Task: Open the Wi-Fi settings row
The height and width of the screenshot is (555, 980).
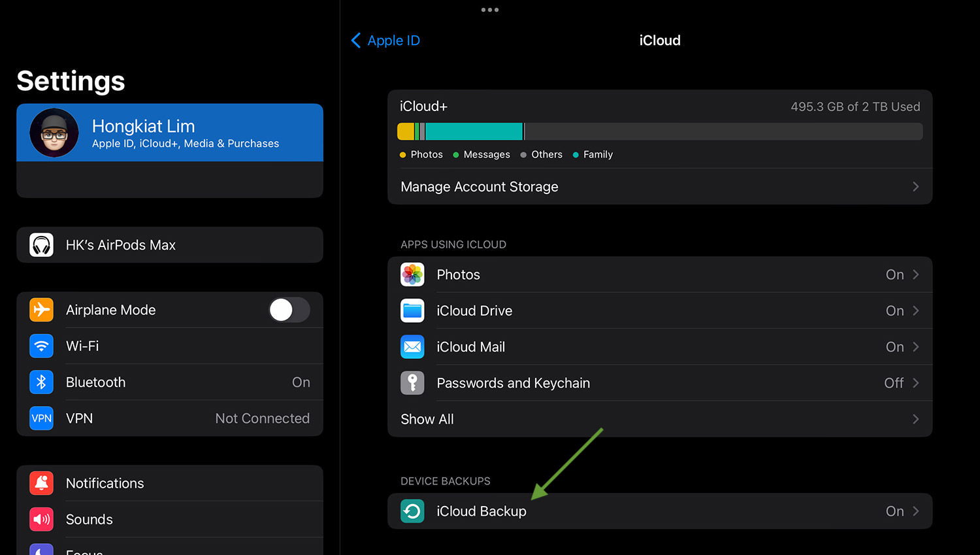Action: 170,346
